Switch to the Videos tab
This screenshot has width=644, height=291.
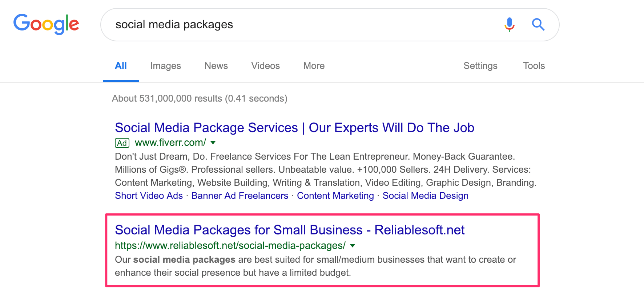pyautogui.click(x=265, y=66)
